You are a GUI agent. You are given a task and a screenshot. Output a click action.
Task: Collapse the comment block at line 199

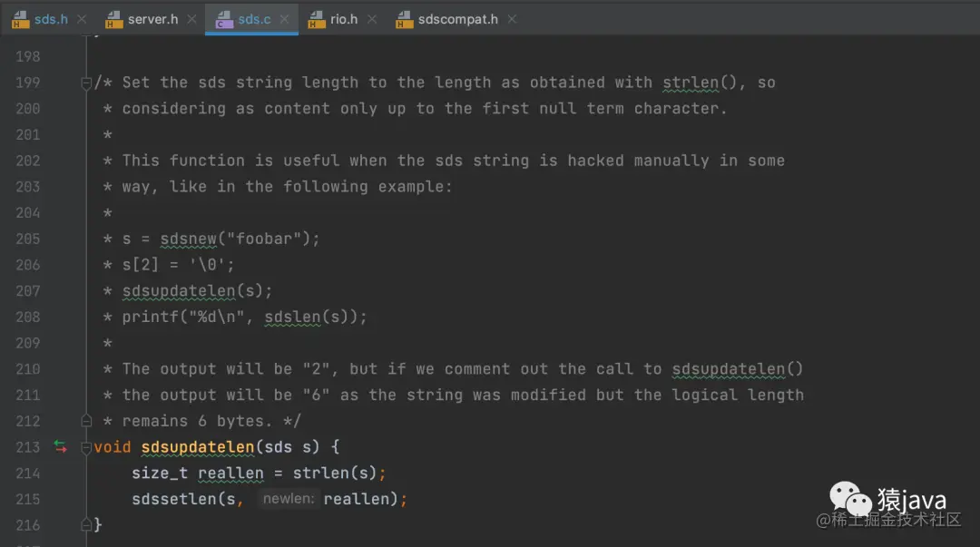click(x=86, y=83)
